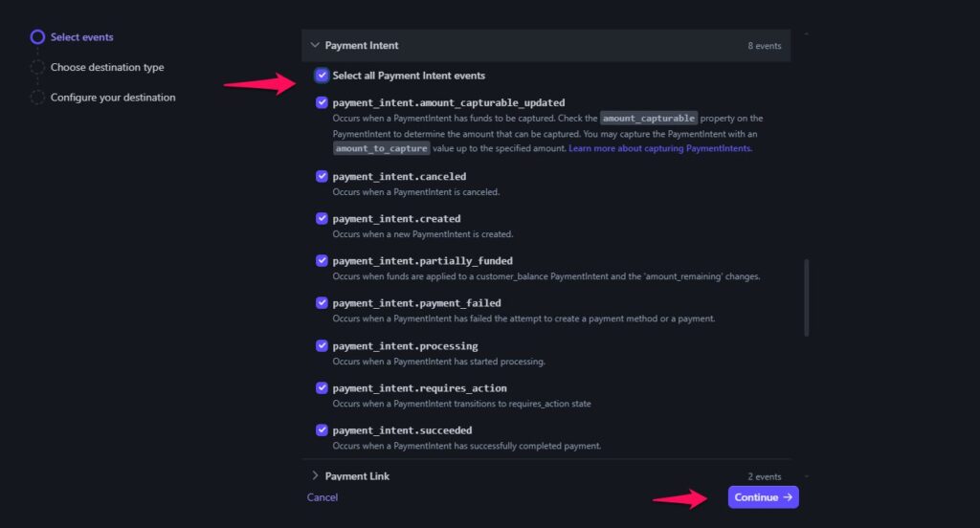Screen dimensions: 980x528
Task: Disable payment_intent.processing event
Action: pos(322,345)
